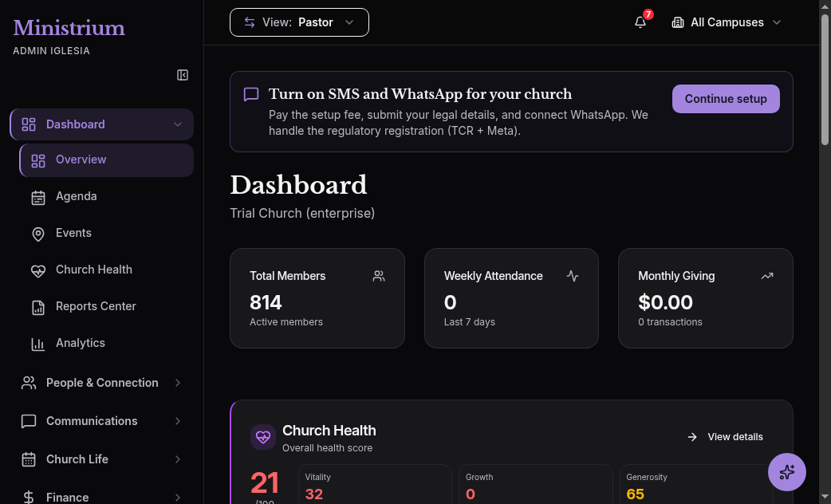831x504 pixels.
Task: Click the page vertical scrollbar
Action: point(825,80)
